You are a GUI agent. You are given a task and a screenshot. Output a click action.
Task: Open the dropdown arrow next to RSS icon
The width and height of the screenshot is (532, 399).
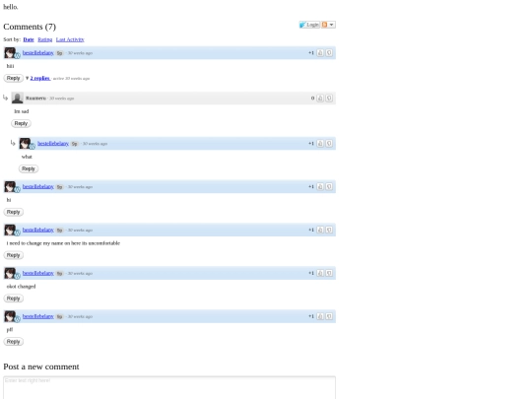pos(331,25)
